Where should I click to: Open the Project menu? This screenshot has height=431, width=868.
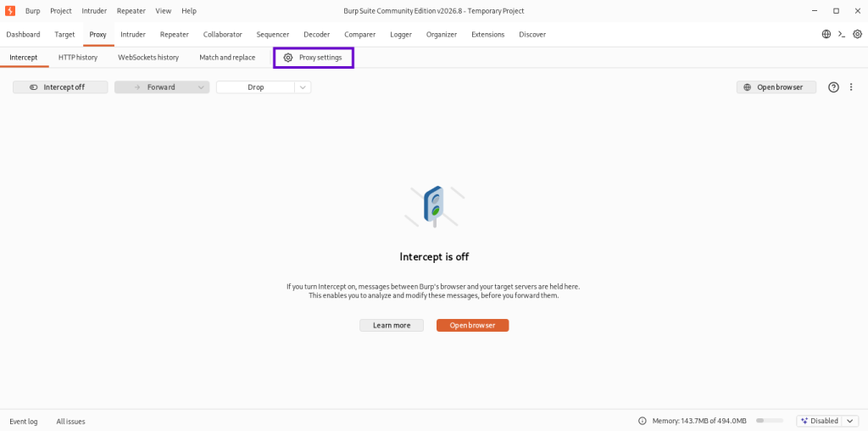point(61,11)
